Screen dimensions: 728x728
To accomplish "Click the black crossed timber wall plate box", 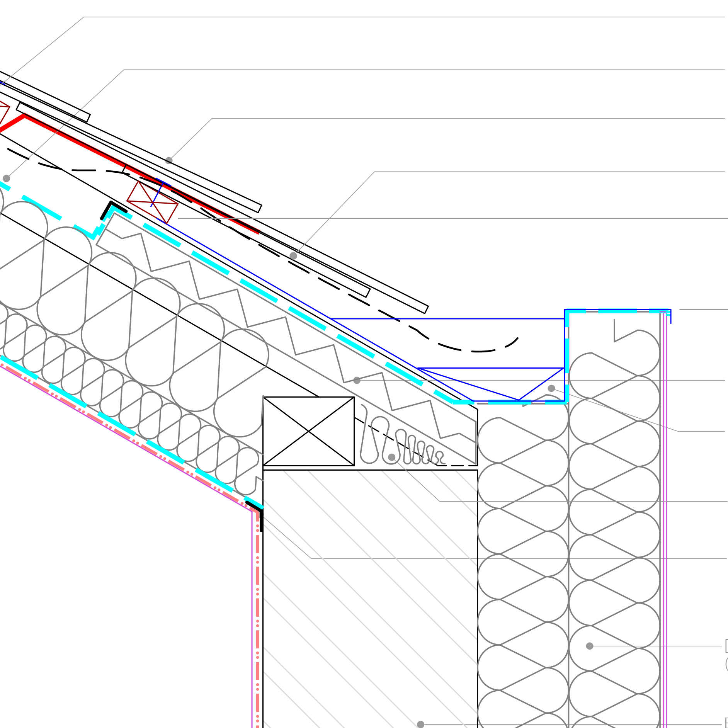I will pyautogui.click(x=308, y=431).
